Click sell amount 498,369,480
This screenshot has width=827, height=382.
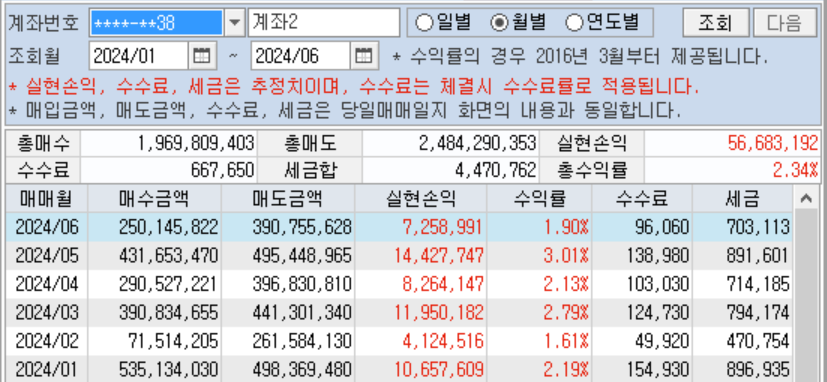tap(302, 369)
